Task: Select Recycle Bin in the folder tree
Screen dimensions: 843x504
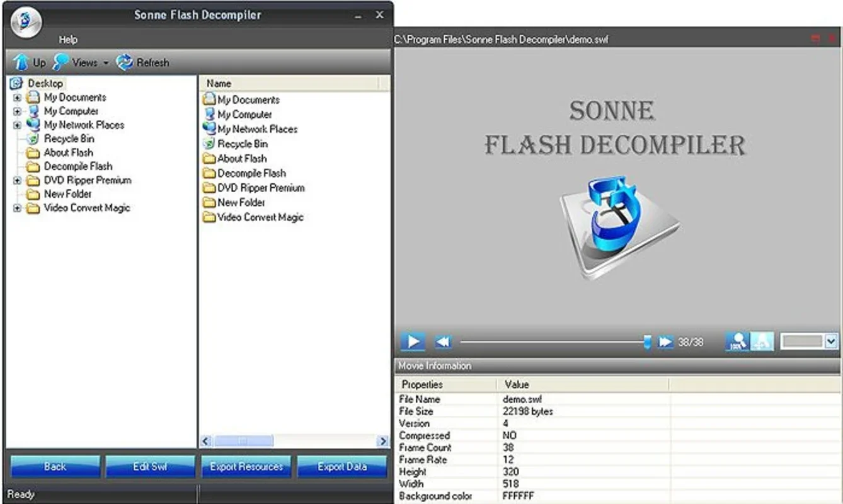Action: pyautogui.click(x=69, y=139)
